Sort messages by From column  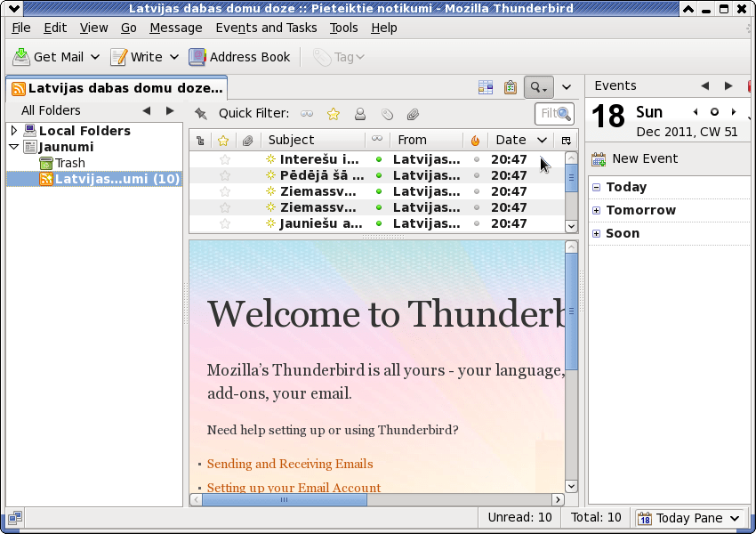pos(426,141)
